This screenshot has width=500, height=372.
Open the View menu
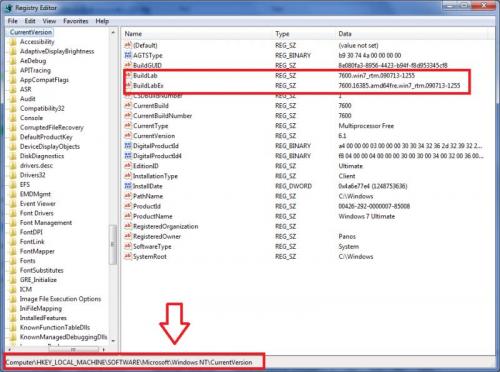(x=49, y=21)
